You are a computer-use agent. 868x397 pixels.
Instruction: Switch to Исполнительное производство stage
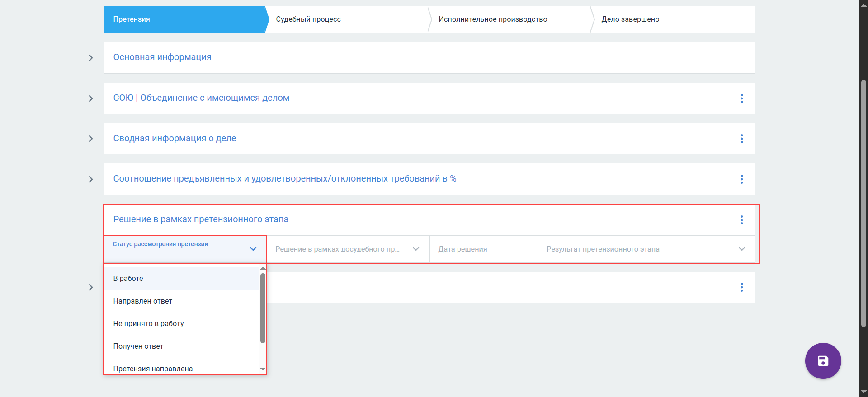511,19
